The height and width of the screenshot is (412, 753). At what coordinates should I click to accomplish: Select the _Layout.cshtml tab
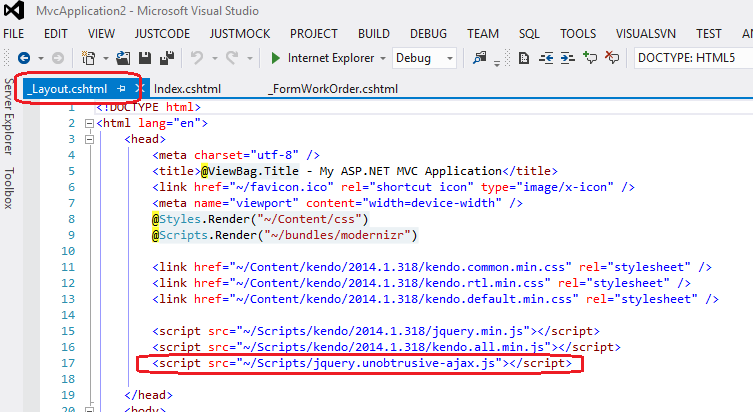point(68,89)
